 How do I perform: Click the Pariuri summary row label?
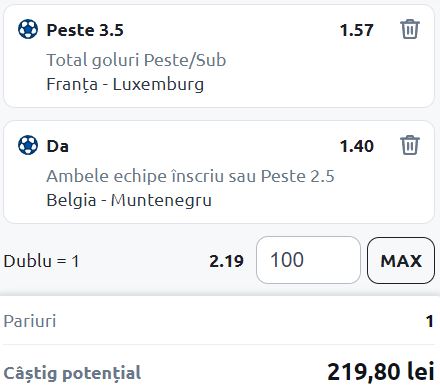pos(30,321)
